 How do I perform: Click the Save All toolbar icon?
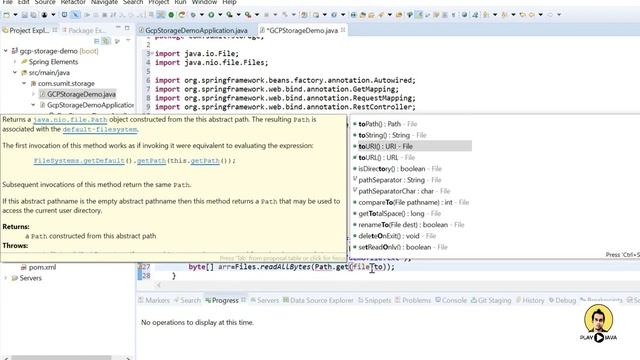click(x=33, y=15)
